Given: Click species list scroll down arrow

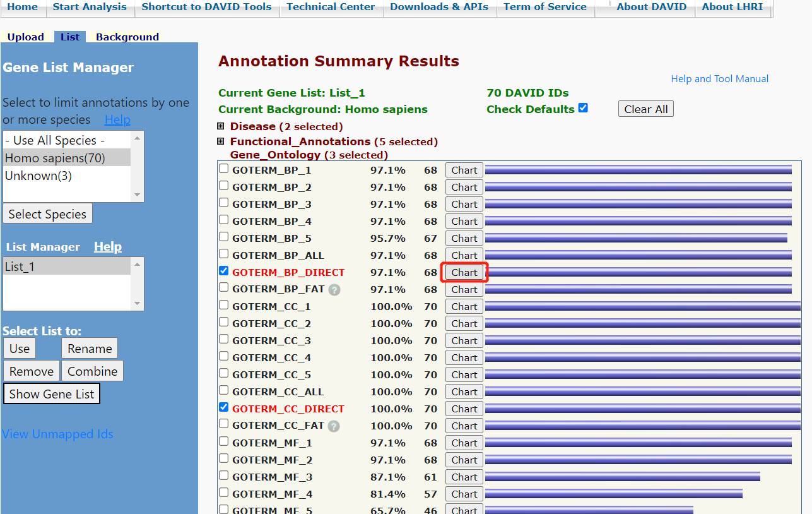Looking at the screenshot, I should [138, 195].
